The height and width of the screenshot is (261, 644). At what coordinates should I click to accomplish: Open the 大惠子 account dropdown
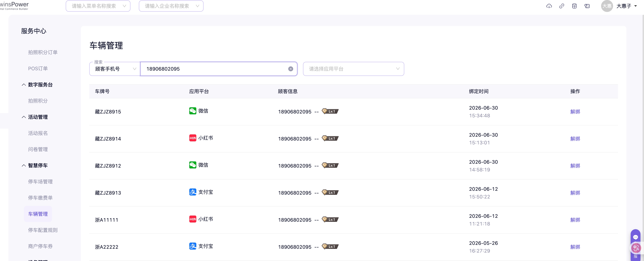pos(626,6)
